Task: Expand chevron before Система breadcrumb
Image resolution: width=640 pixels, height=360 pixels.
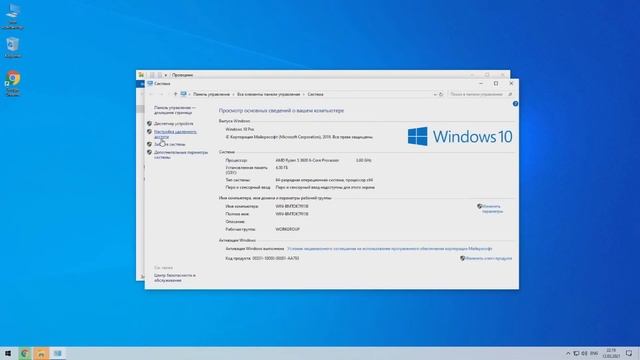Action: [304, 94]
